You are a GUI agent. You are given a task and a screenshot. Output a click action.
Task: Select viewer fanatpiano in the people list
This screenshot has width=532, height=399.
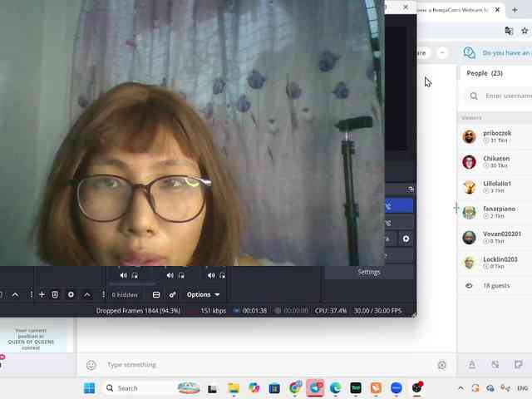(495, 213)
